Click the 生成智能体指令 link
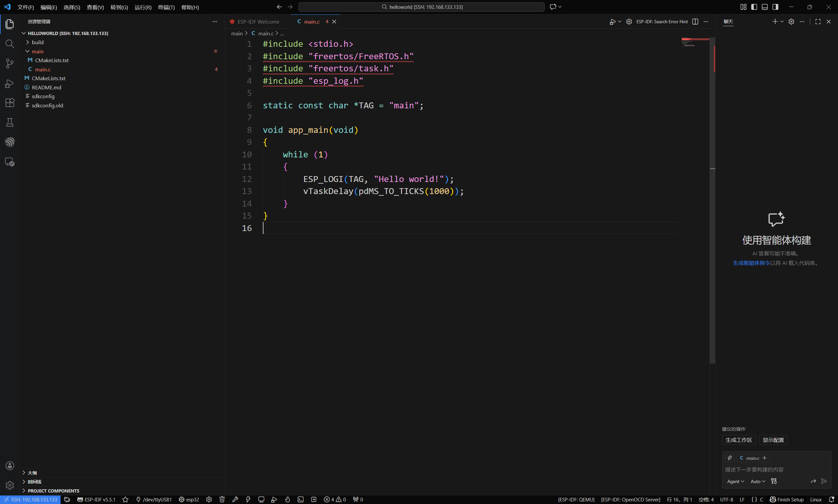The height and width of the screenshot is (504, 838). 751,263
